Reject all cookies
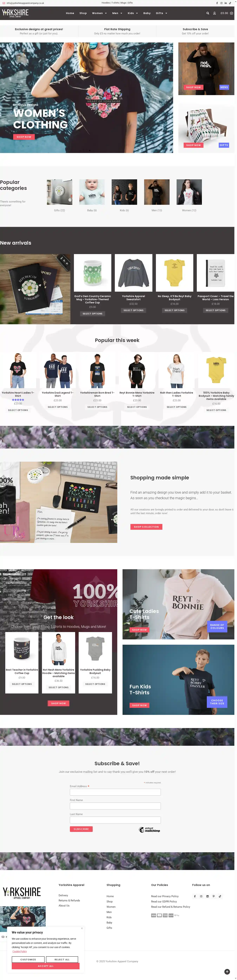The height and width of the screenshot is (980, 237). (62, 959)
